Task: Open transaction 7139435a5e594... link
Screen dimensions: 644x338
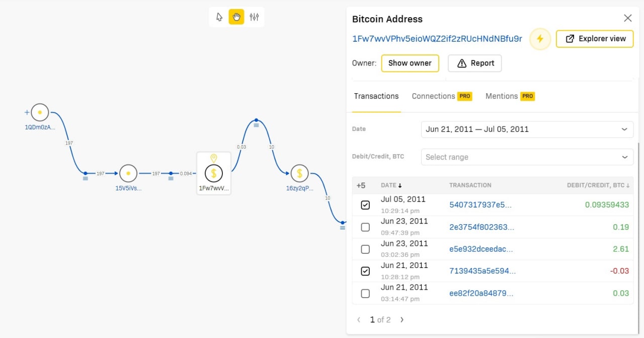Action: tap(482, 271)
